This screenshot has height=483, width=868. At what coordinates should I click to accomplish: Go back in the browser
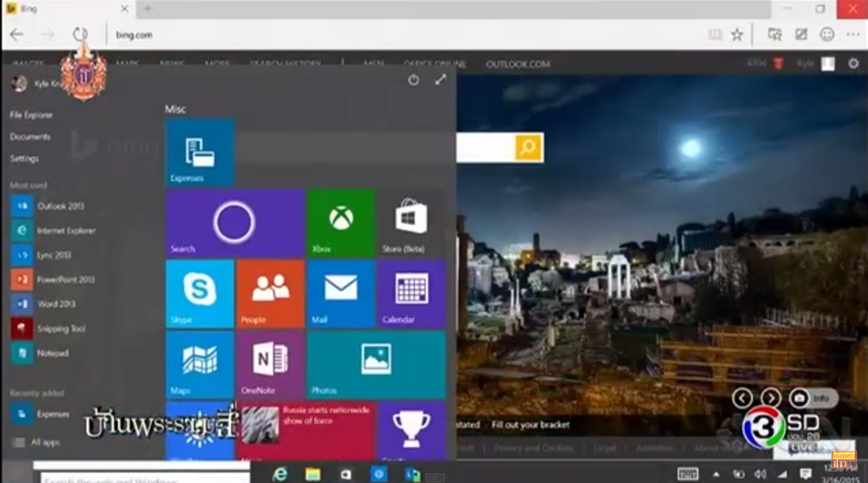pyautogui.click(x=16, y=35)
